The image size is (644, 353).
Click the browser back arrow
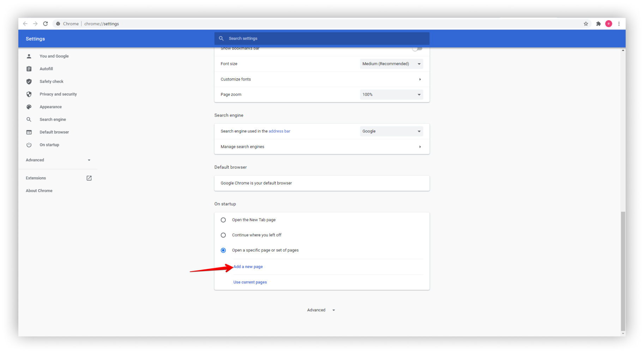coord(25,24)
